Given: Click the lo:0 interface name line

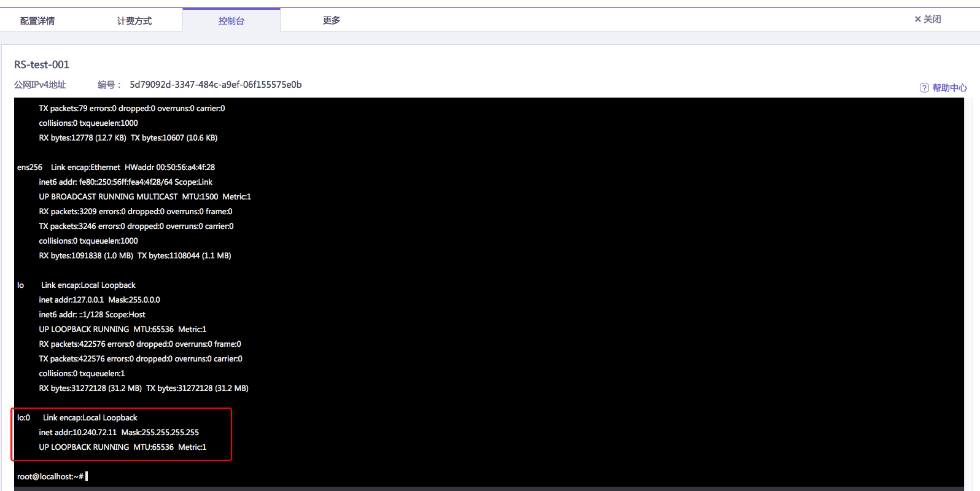Looking at the screenshot, I should click(77, 417).
